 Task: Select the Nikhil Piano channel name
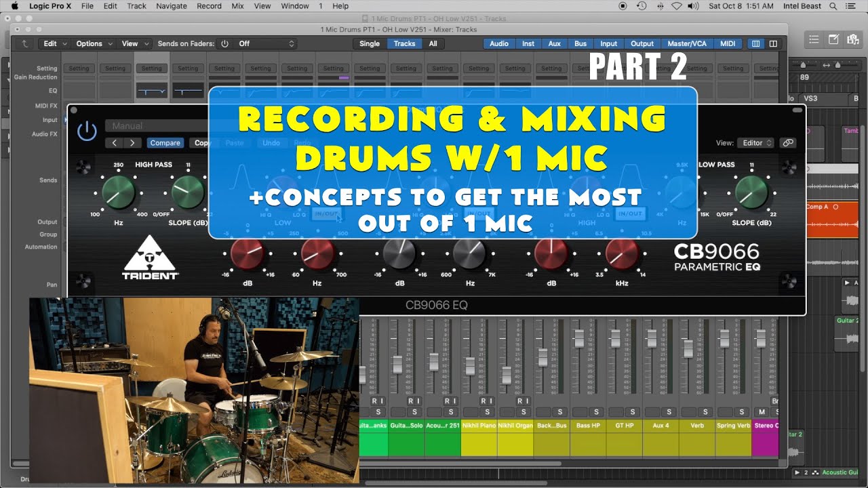(x=479, y=426)
